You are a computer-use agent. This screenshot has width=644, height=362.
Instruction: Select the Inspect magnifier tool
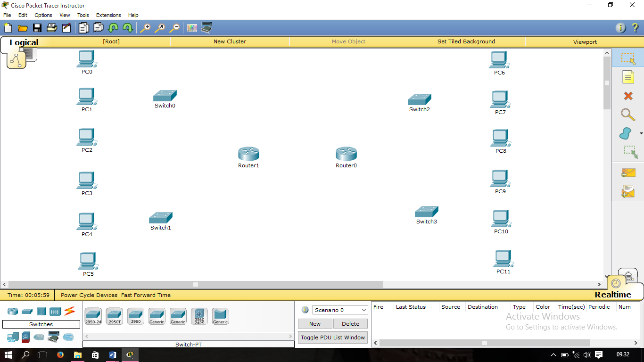tap(627, 115)
